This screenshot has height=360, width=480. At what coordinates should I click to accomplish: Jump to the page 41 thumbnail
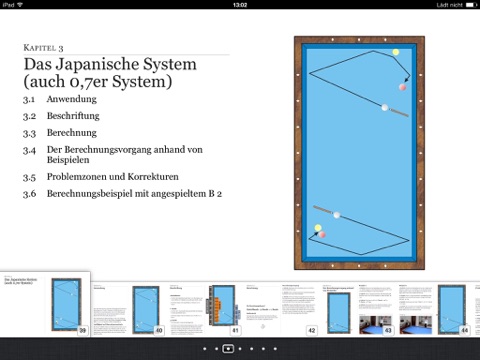(x=205, y=310)
